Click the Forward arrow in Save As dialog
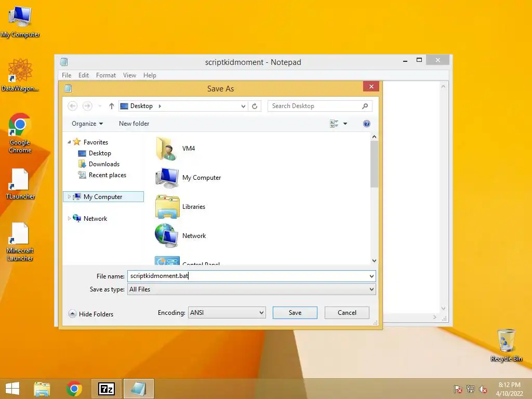 (87, 106)
